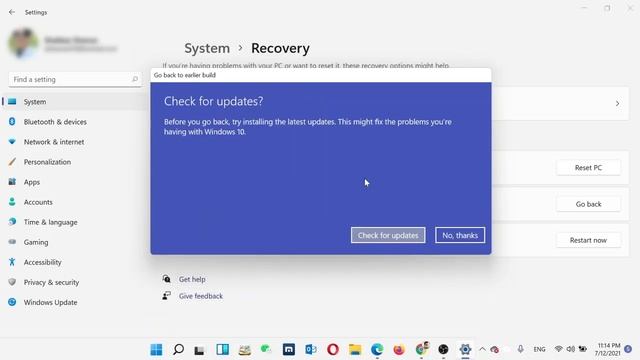Click the Bluetooth icon in sidebar
The image size is (640, 360).
12,122
